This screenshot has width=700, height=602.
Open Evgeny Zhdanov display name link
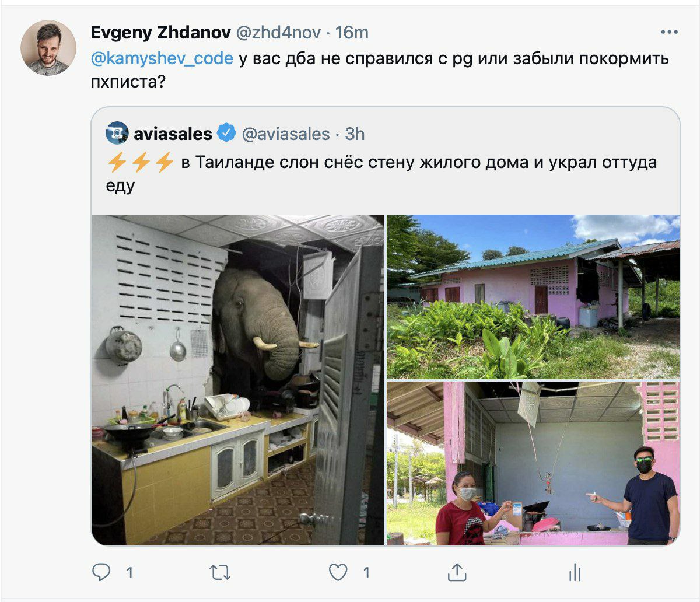coord(160,33)
